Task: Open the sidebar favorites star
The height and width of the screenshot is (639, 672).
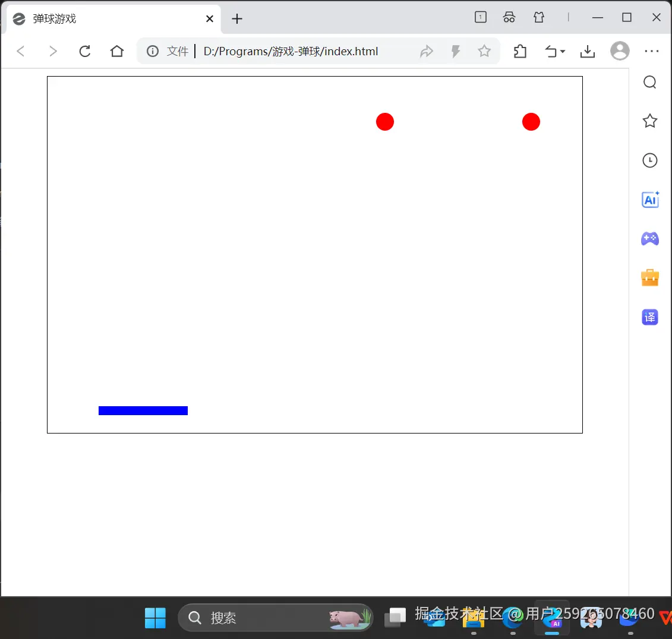Action: coord(649,121)
